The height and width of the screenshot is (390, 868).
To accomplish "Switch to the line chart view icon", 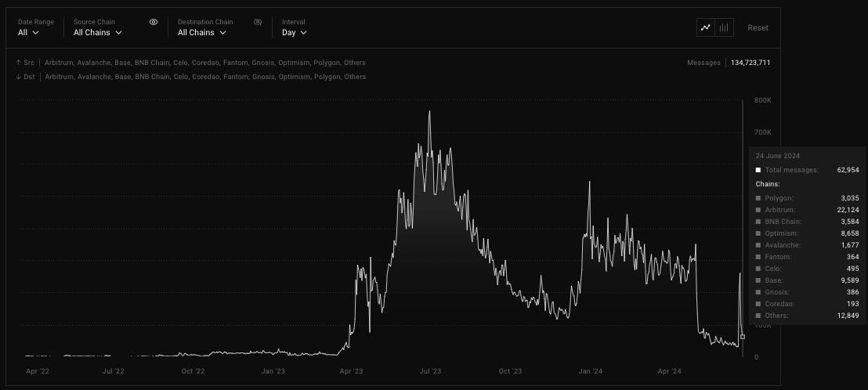I will click(x=706, y=27).
